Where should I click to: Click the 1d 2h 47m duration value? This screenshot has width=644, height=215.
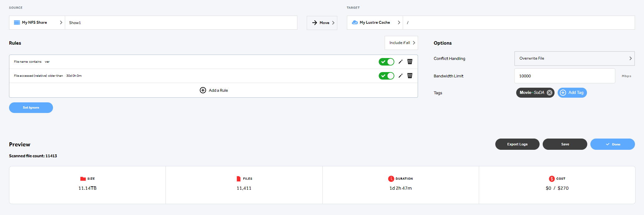click(x=401, y=188)
